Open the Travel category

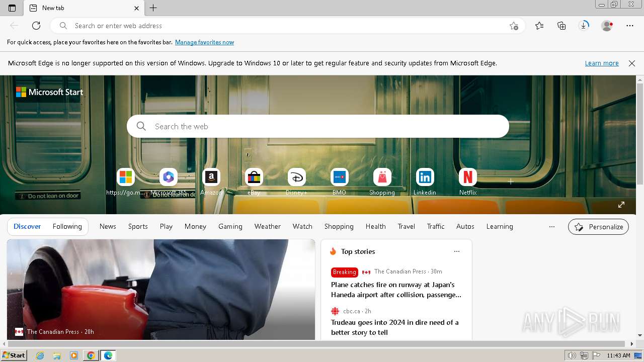point(407,227)
